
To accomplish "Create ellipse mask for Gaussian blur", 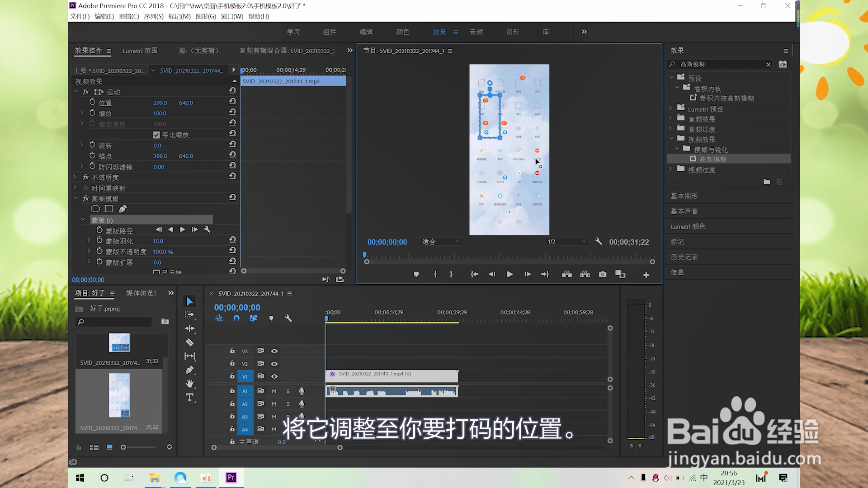I will 95,209.
